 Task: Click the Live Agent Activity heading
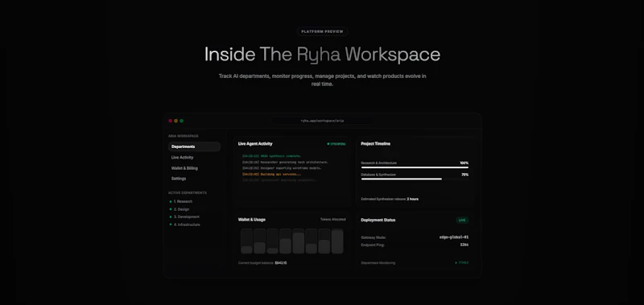255,144
